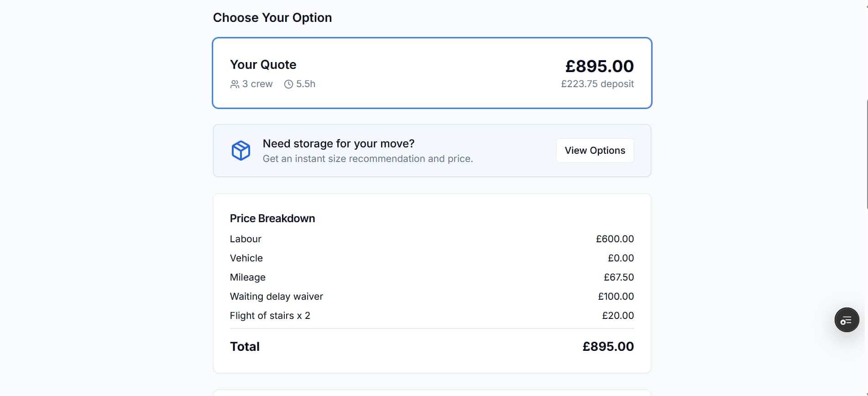Click the Labour line item
868x396 pixels.
pyautogui.click(x=246, y=239)
